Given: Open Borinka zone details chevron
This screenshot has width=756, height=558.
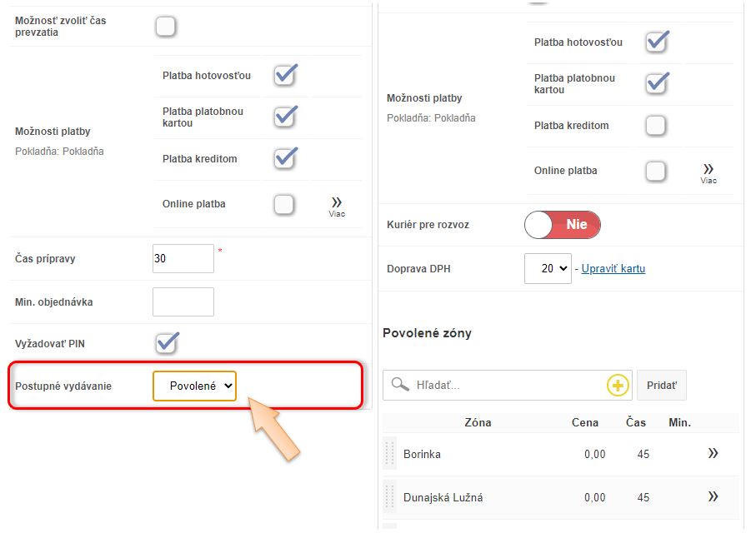Looking at the screenshot, I should 713,454.
